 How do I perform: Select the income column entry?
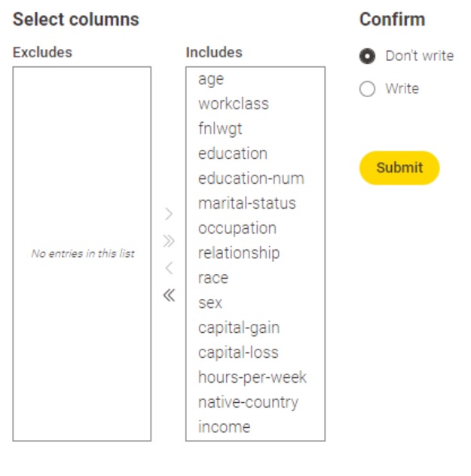(x=224, y=427)
